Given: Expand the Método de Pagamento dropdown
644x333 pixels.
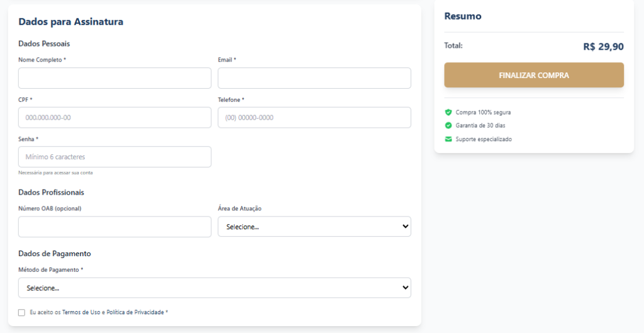Looking at the screenshot, I should coord(214,288).
